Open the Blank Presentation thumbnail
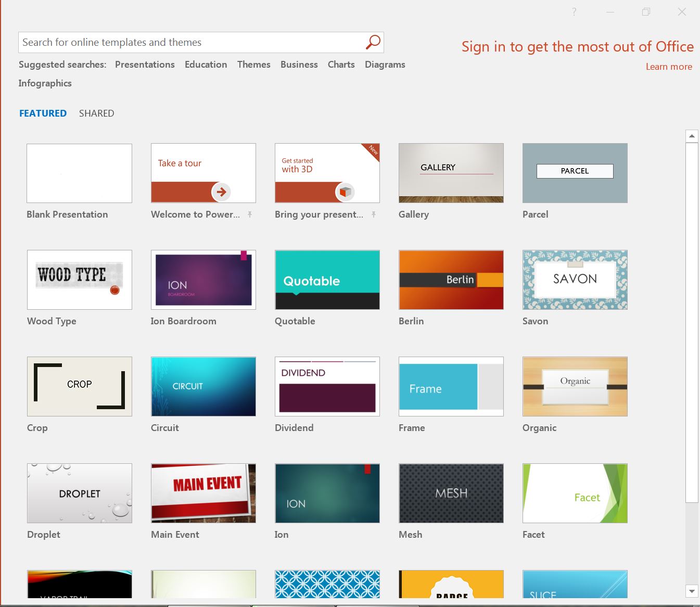 pyautogui.click(x=79, y=173)
